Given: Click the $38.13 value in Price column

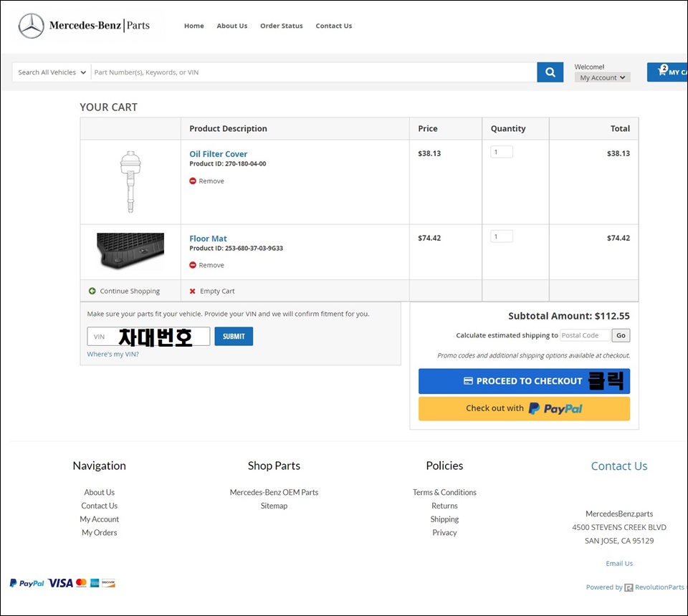Looking at the screenshot, I should [429, 153].
